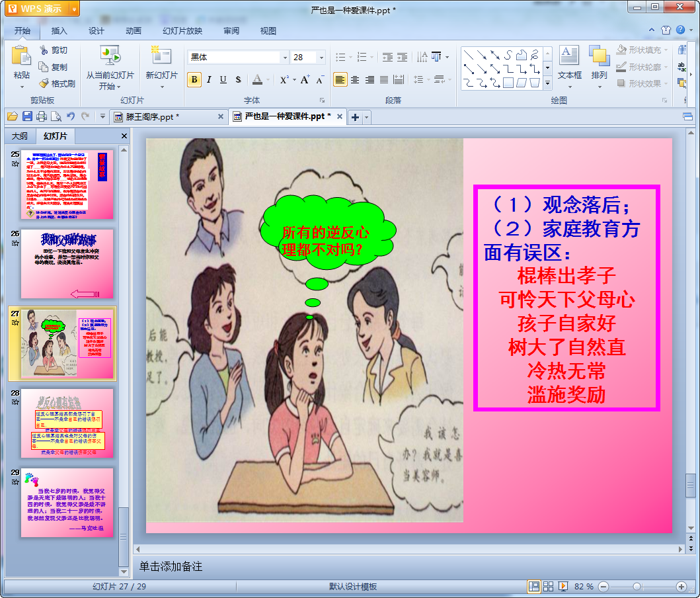The height and width of the screenshot is (598, 700).
Task: Open paste options dropdown arrow
Action: click(x=21, y=86)
